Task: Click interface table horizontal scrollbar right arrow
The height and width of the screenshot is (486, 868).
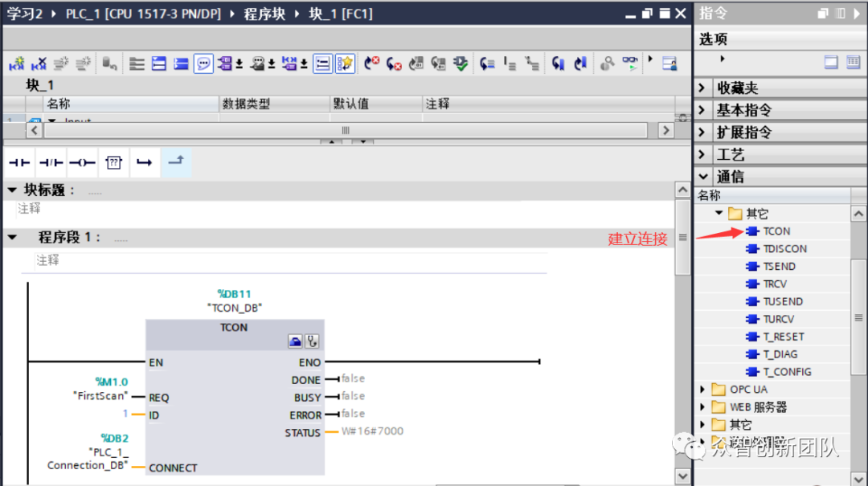Action: [x=666, y=131]
